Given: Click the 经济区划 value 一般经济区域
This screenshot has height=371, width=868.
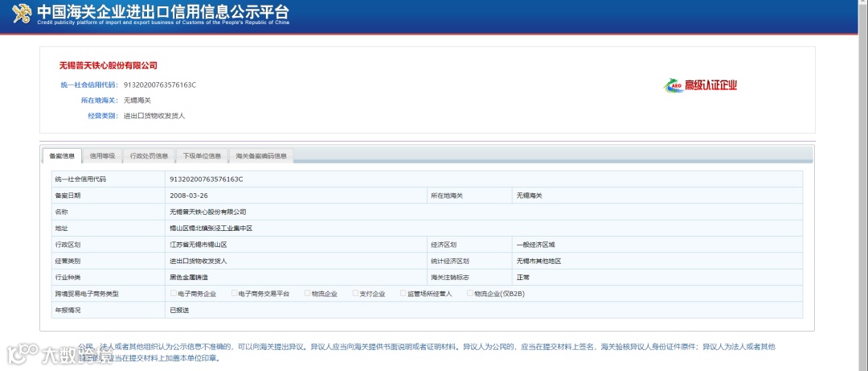Looking at the screenshot, I should click(535, 245).
